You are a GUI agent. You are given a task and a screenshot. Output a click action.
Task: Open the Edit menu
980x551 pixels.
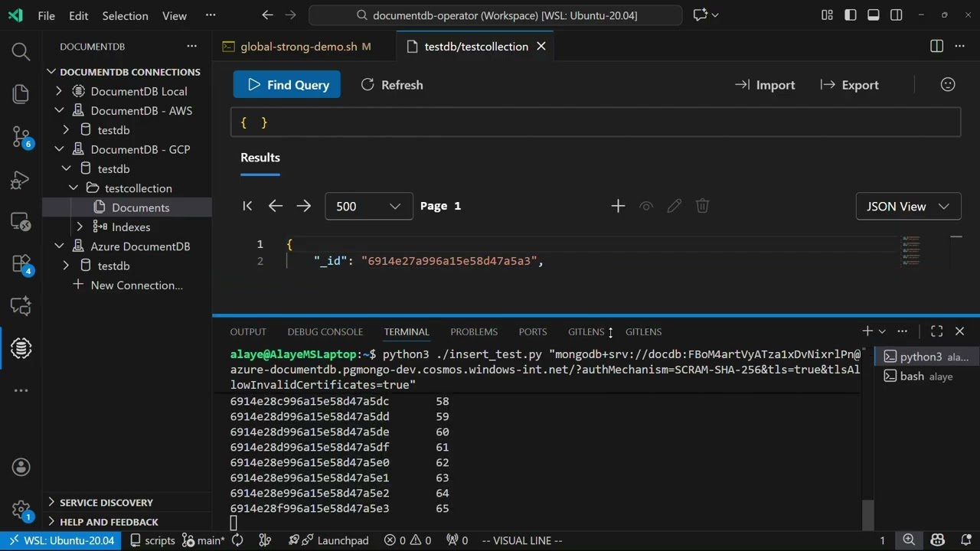click(78, 15)
